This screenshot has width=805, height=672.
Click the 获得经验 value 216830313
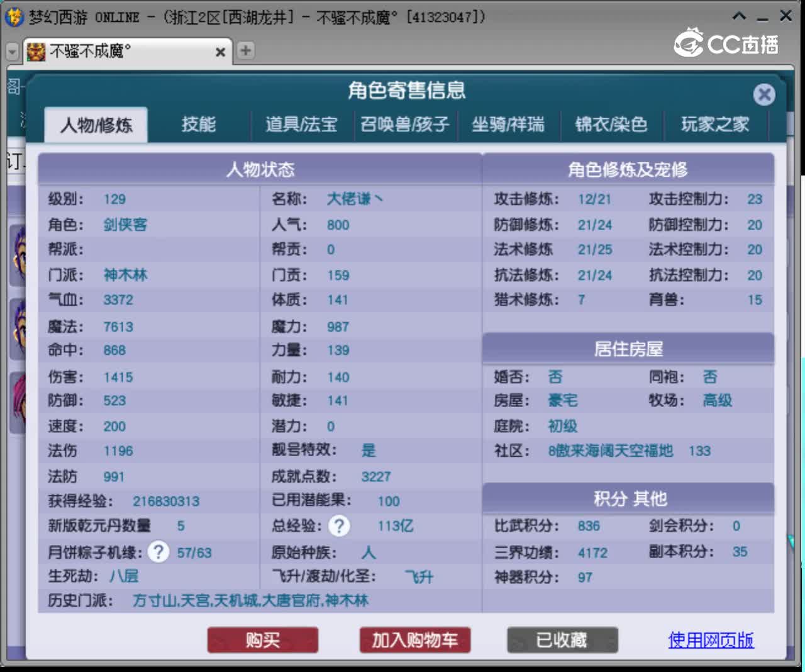tap(166, 501)
